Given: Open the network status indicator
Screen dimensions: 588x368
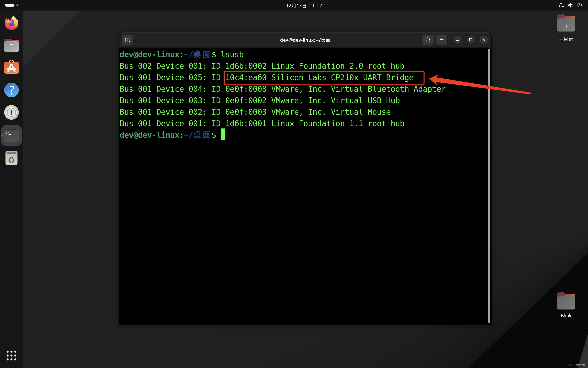Looking at the screenshot, I should pyautogui.click(x=561, y=5).
